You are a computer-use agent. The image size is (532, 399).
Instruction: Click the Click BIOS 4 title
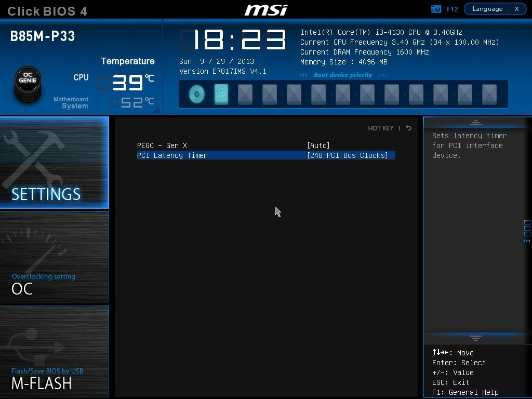tap(47, 11)
